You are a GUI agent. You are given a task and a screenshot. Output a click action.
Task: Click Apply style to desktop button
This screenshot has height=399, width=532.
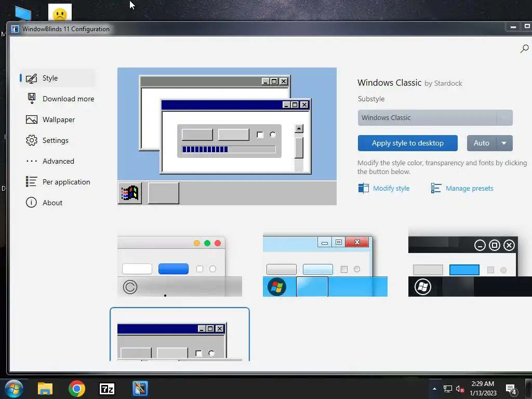(407, 143)
